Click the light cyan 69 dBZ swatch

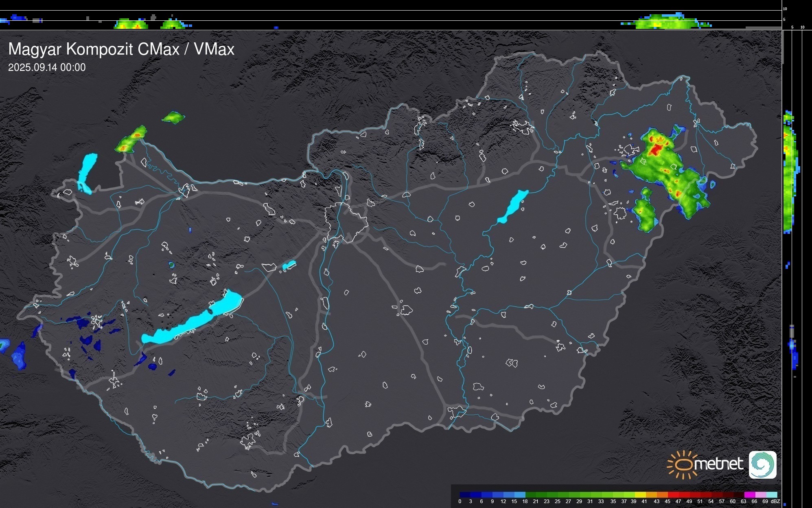point(772,495)
